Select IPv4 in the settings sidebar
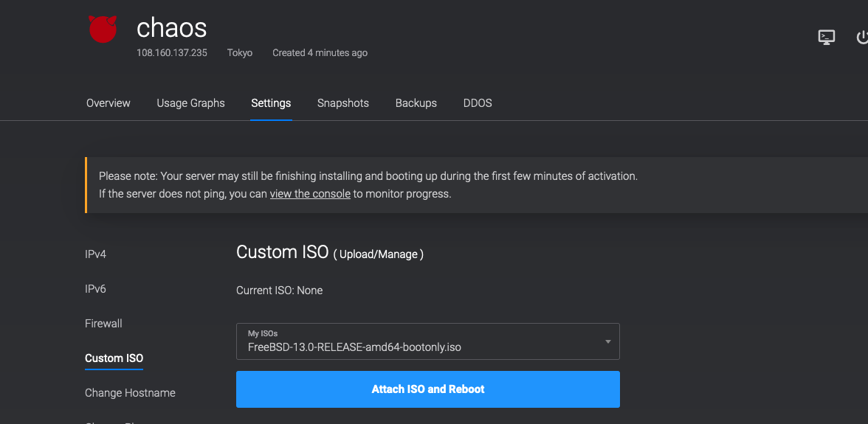Viewport: 868px width, 424px height. (95, 254)
